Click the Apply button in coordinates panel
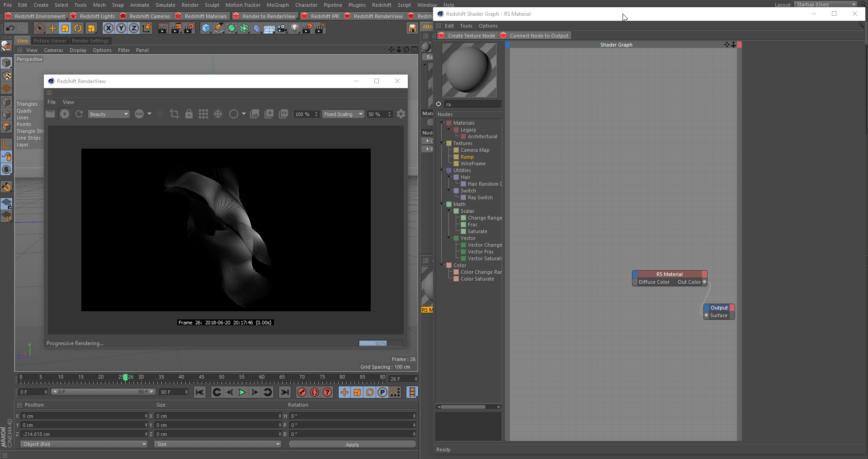 click(x=352, y=445)
